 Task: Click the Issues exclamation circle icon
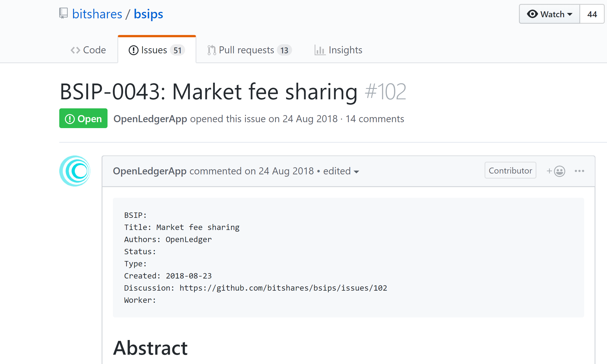click(x=133, y=50)
